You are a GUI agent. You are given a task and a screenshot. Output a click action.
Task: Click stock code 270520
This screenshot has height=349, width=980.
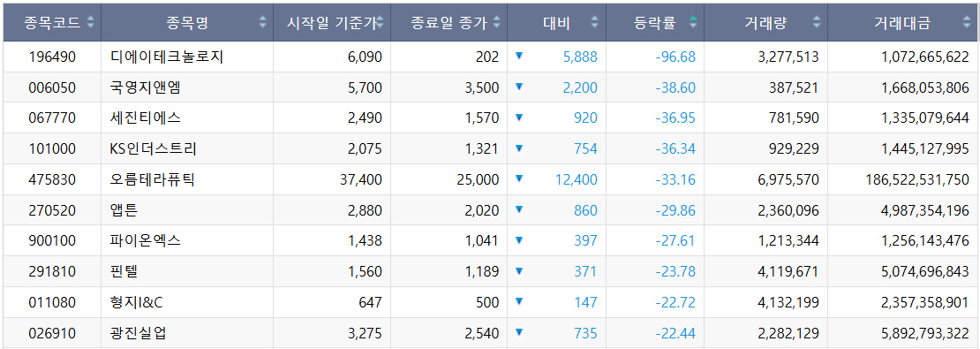pyautogui.click(x=52, y=211)
